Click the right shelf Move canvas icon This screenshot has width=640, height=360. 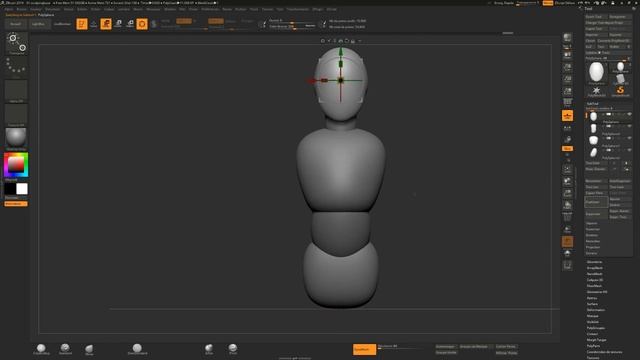pos(567,181)
